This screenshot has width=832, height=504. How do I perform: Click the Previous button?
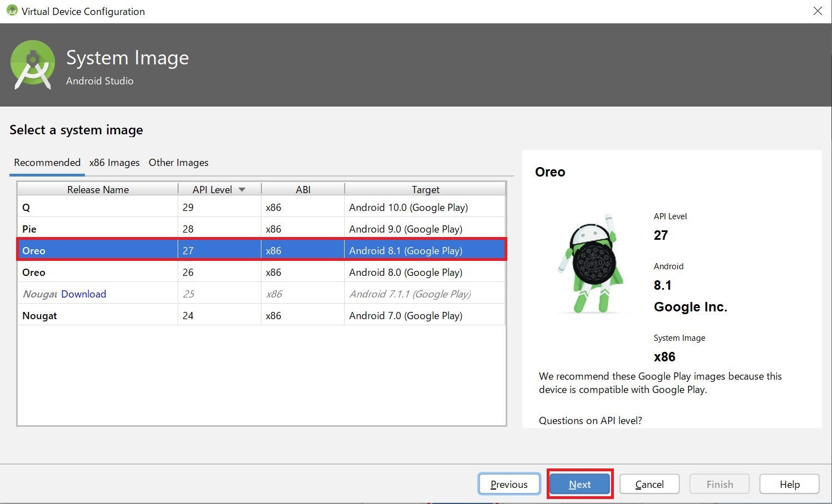click(509, 484)
